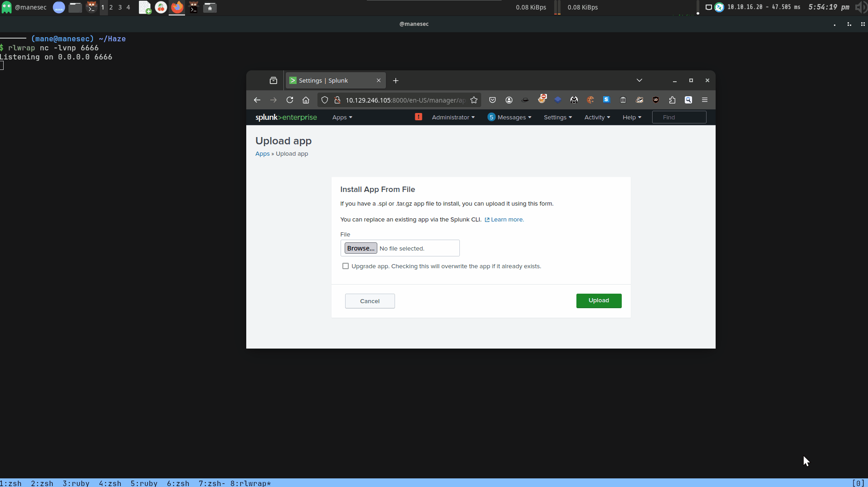Expand the Apps dropdown in Splunk
The height and width of the screenshot is (487, 868).
pyautogui.click(x=342, y=117)
